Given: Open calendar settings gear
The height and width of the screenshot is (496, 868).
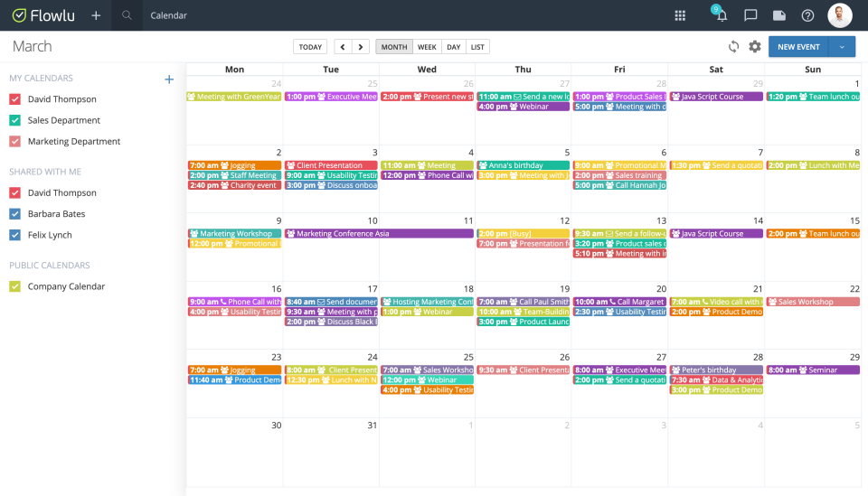Looking at the screenshot, I should point(754,47).
